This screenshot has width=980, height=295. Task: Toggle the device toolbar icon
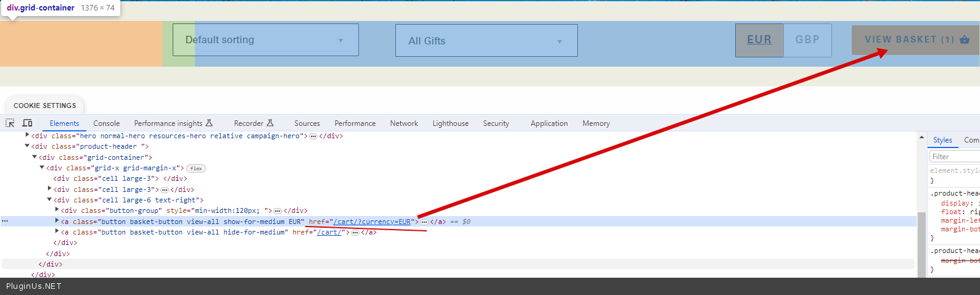tap(27, 123)
